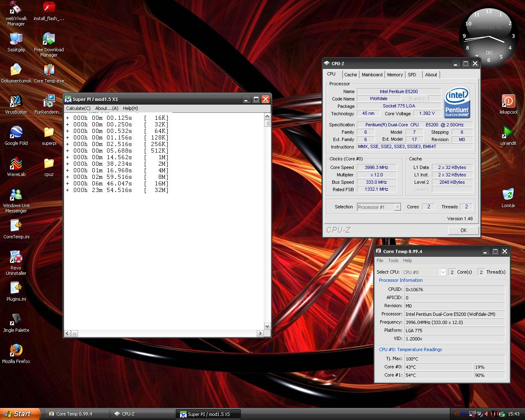Launch Free Download Manager shortcut

click(x=49, y=45)
